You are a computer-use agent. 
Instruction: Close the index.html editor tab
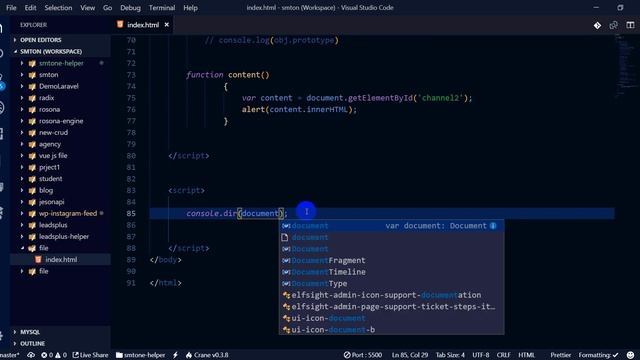[167, 25]
